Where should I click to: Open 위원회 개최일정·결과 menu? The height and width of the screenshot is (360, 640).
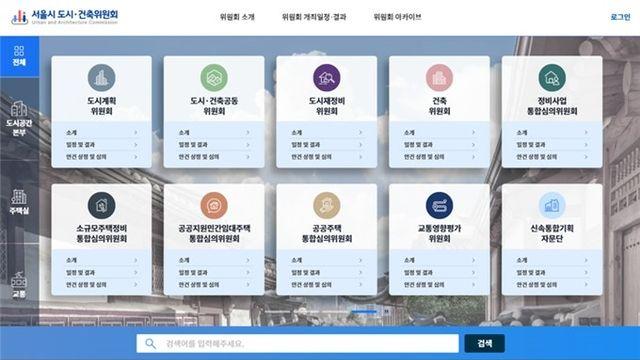(314, 17)
